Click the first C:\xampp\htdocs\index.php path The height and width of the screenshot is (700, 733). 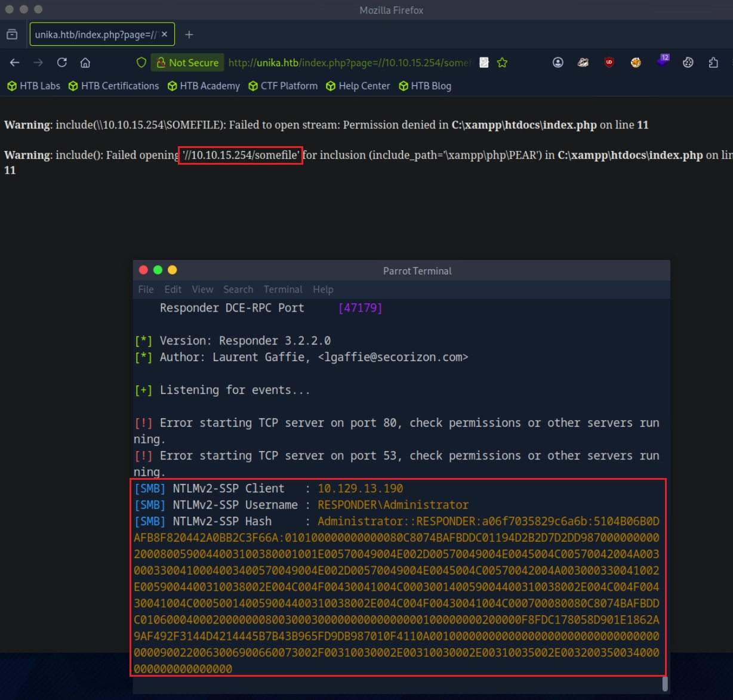tap(524, 125)
